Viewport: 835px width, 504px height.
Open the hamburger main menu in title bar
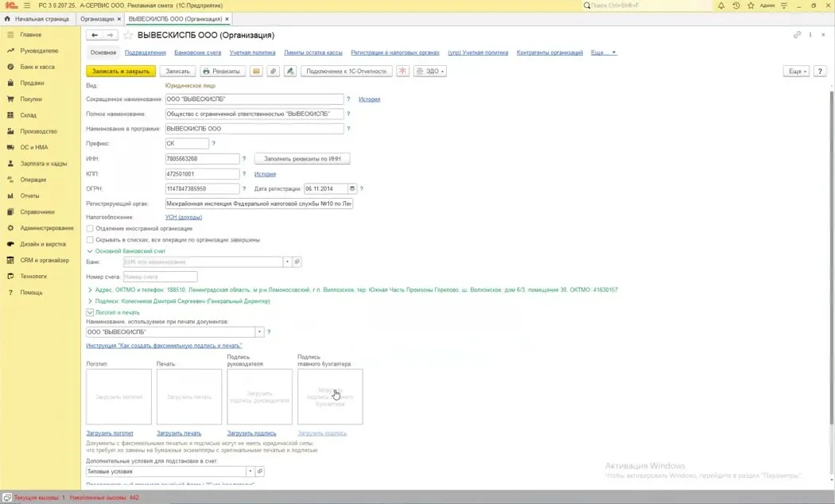(x=27, y=6)
